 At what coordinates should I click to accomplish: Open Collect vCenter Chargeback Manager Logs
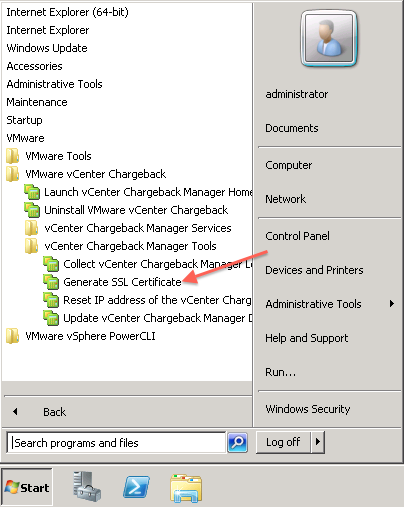(x=148, y=264)
